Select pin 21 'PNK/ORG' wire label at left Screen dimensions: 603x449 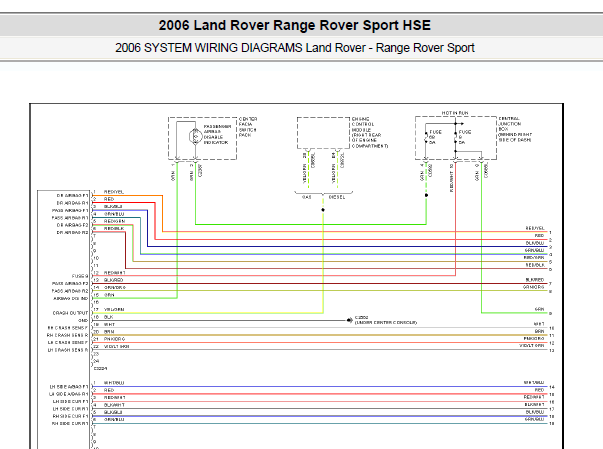pyautogui.click(x=114, y=339)
